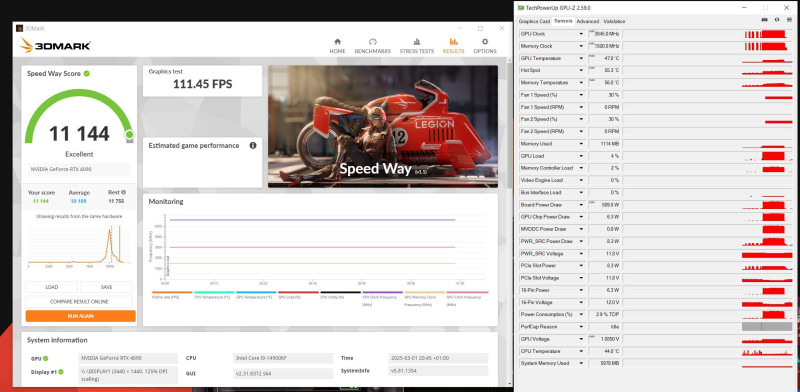Click the orange RUN AGAIN button

pos(81,316)
